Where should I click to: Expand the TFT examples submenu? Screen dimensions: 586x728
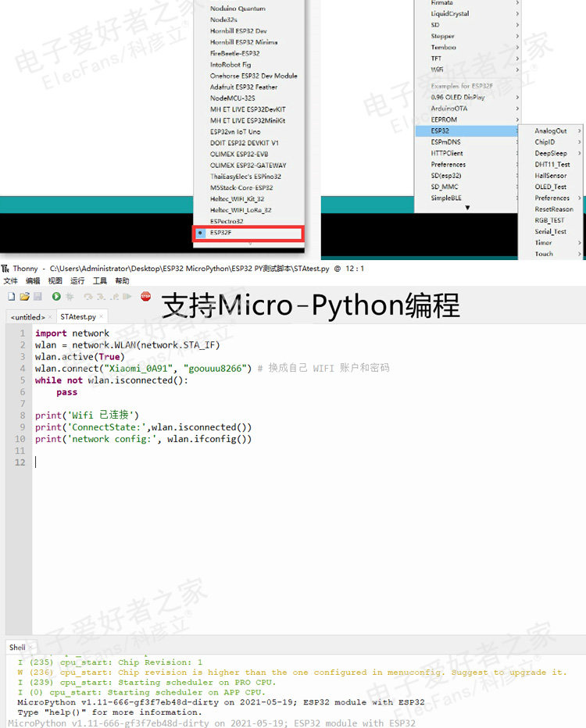point(466,59)
